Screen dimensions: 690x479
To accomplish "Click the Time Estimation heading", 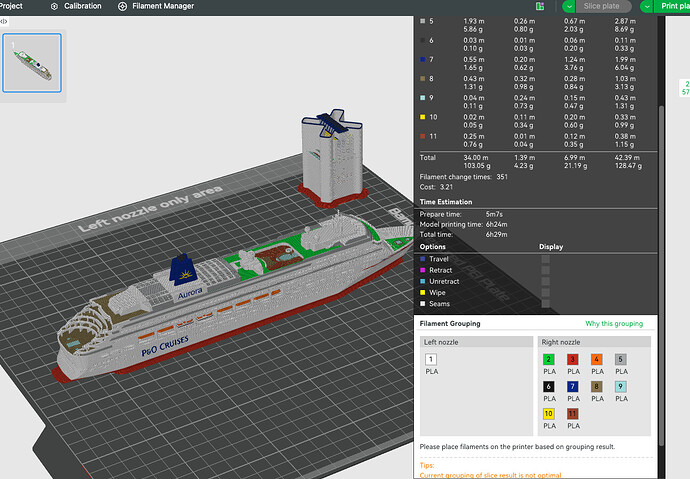I will [x=446, y=202].
